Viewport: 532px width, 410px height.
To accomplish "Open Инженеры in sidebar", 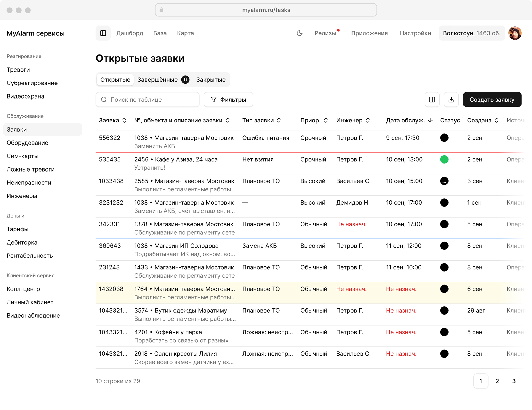I will (x=22, y=196).
